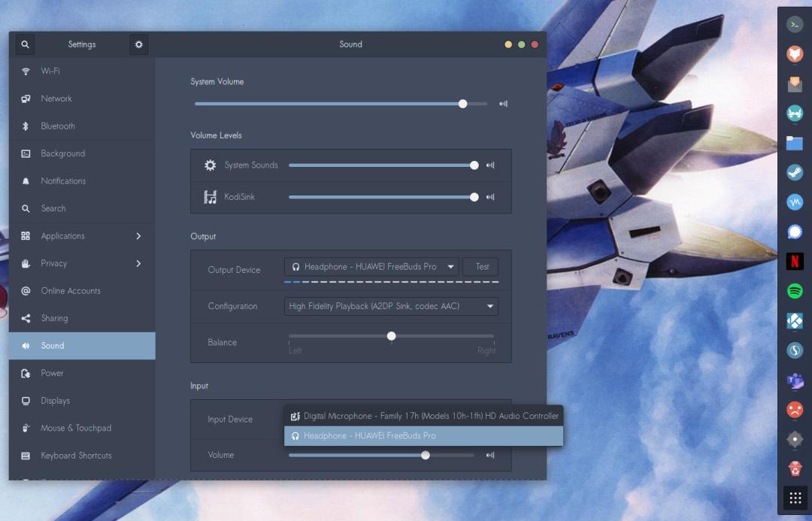Image resolution: width=812 pixels, height=521 pixels.
Task: Click the System Sounds gear icon
Action: coord(210,165)
